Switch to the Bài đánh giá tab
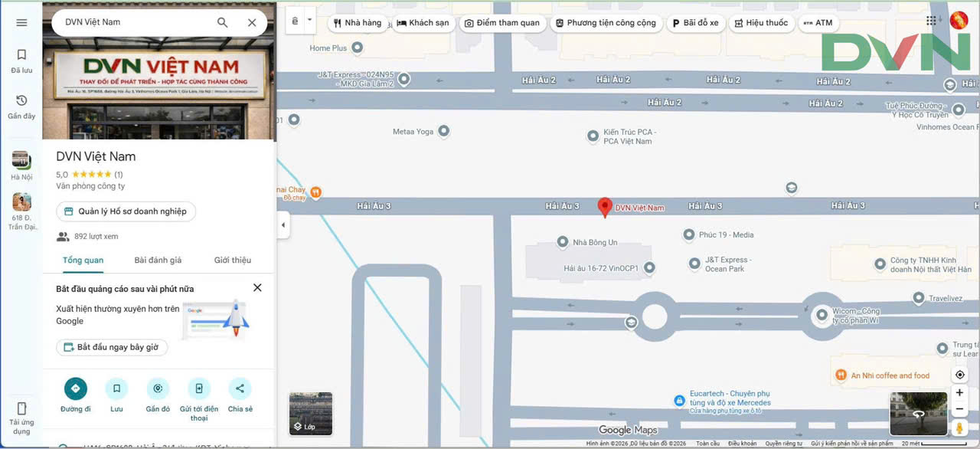The width and height of the screenshot is (980, 449). [x=158, y=260]
